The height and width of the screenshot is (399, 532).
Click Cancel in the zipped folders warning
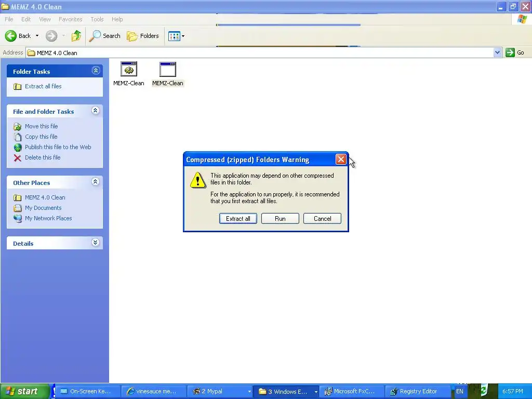pos(322,219)
